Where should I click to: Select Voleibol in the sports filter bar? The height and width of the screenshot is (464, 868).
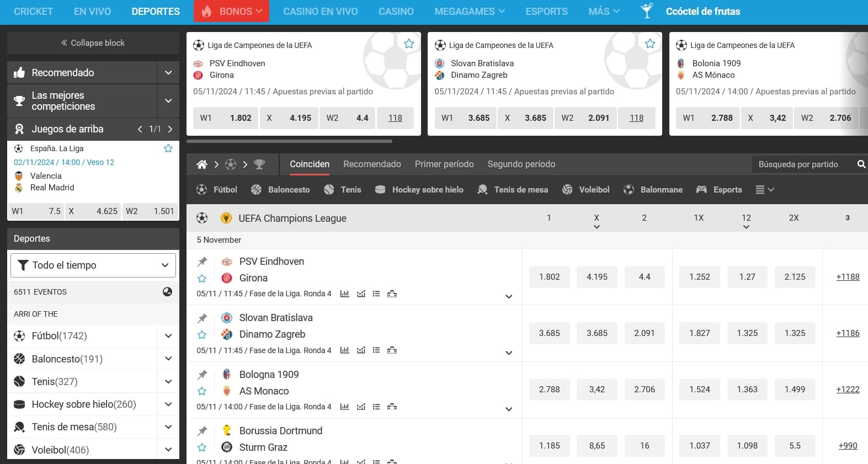585,190
